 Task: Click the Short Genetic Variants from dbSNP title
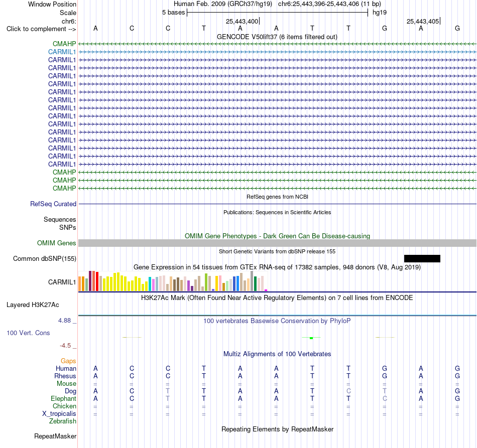(x=277, y=251)
